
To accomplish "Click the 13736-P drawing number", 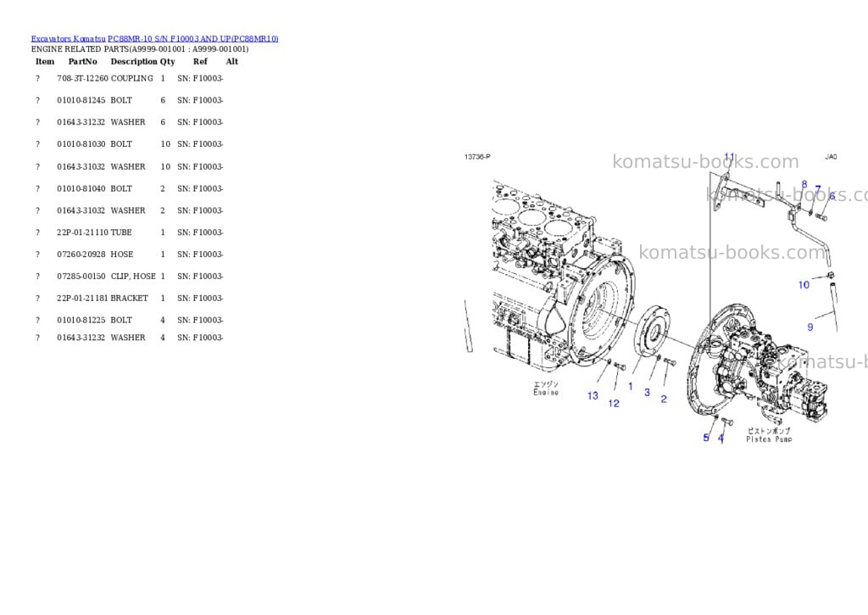I will point(477,157).
